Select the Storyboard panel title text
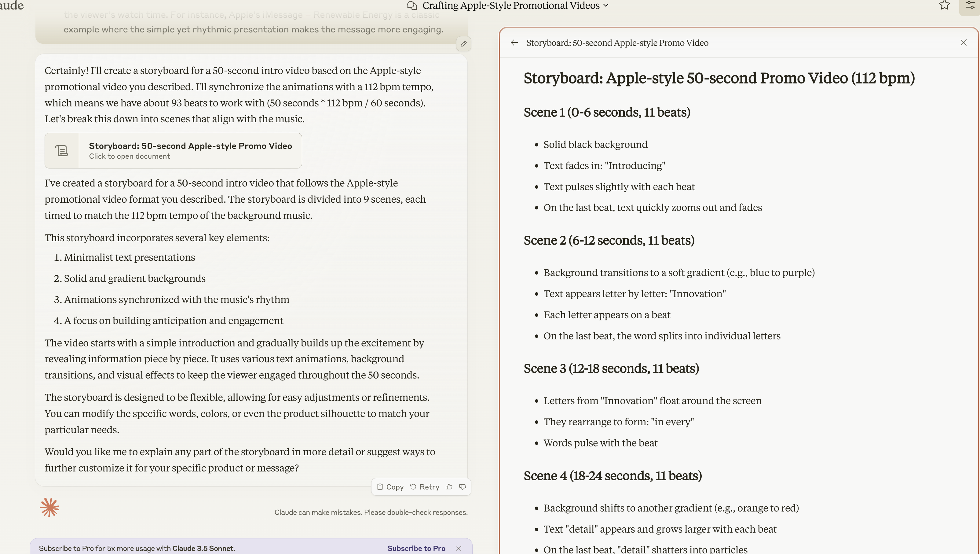This screenshot has height=554, width=980. 617,42
